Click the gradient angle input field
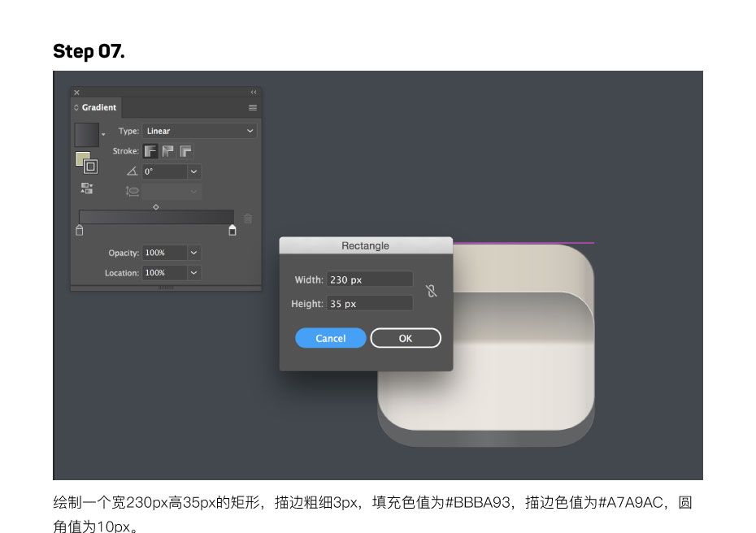This screenshot has width=756, height=533. click(164, 171)
